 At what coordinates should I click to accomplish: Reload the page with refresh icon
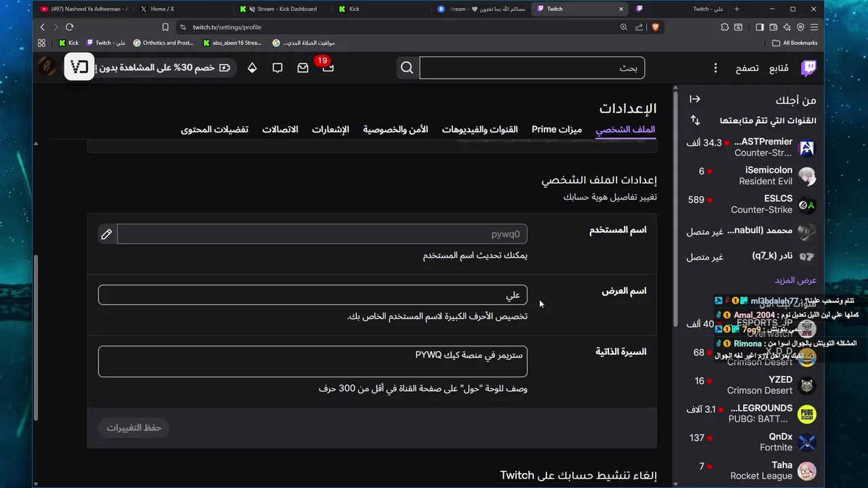[69, 27]
